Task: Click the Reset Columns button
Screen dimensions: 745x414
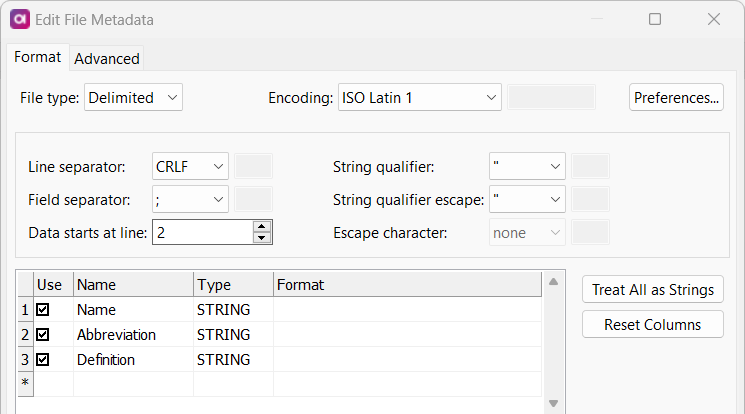Action: (x=652, y=324)
